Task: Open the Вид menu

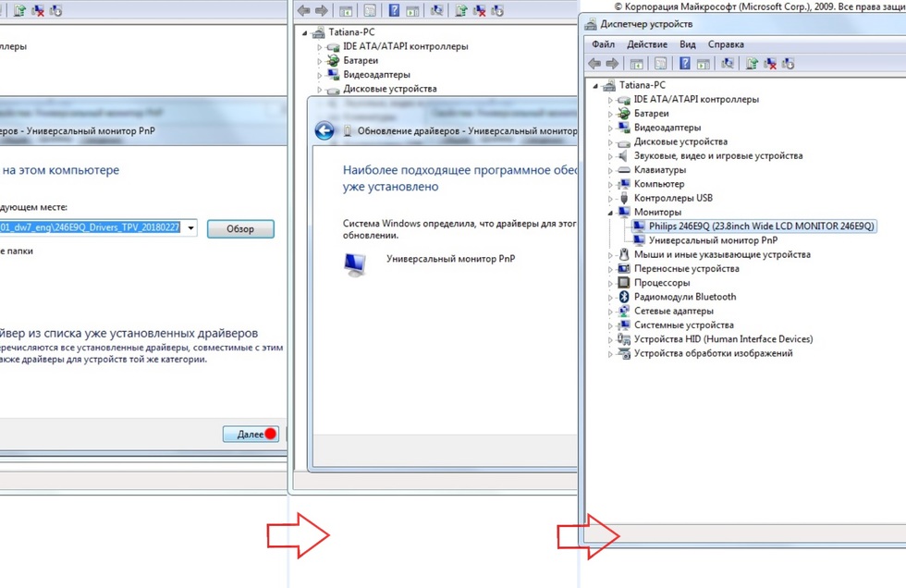Action: coord(687,44)
